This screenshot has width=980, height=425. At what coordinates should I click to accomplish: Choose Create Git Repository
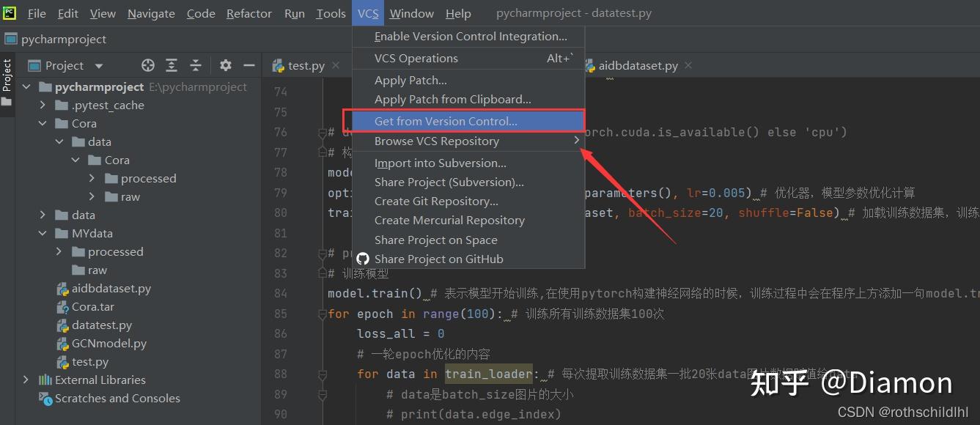coord(435,201)
